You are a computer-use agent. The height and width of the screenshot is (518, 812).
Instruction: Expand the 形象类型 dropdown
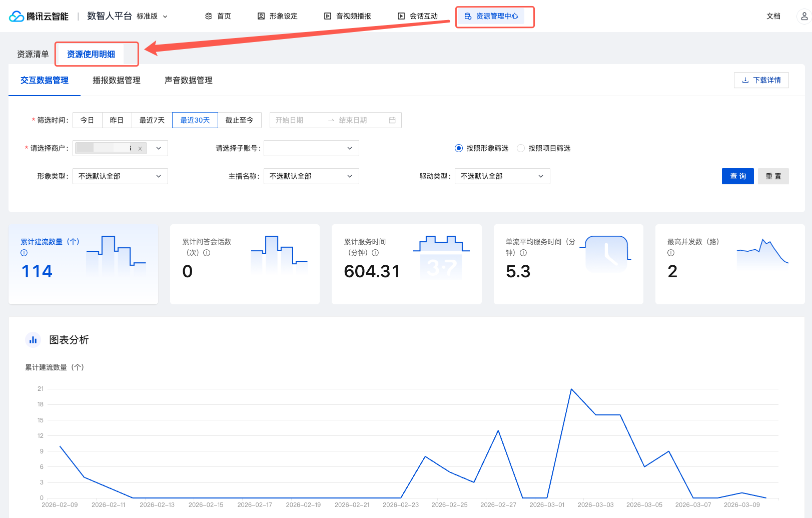pyautogui.click(x=120, y=176)
